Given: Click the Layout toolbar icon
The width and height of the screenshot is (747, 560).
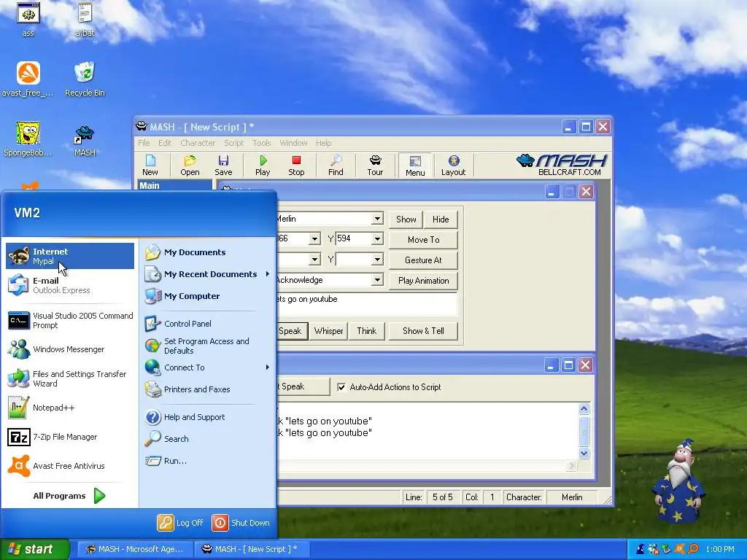Looking at the screenshot, I should [453, 166].
